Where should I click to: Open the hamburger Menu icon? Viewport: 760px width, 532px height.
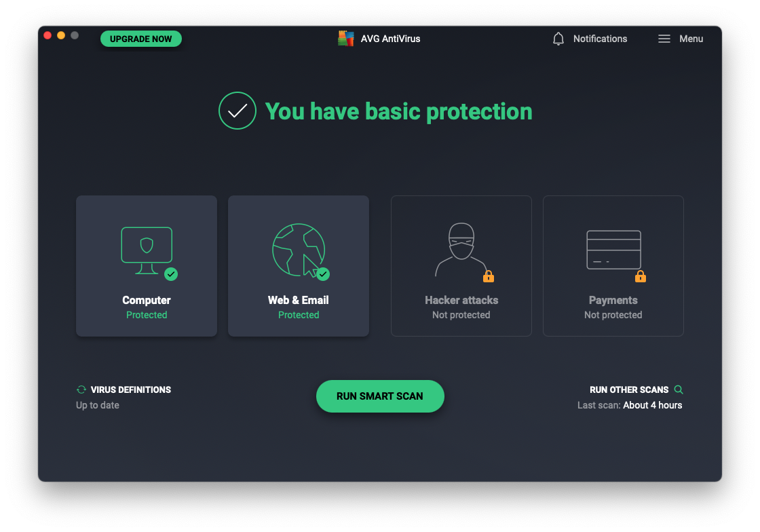click(664, 39)
